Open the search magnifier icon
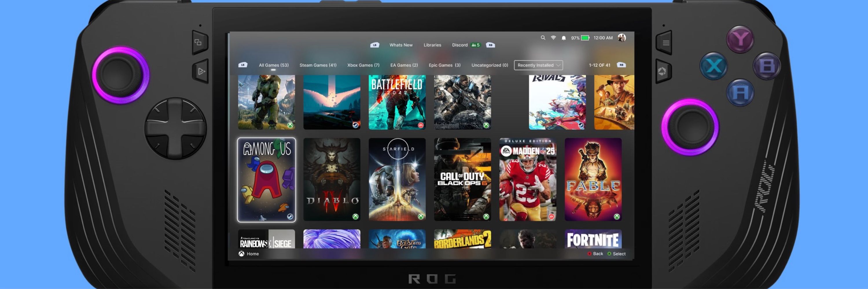The width and height of the screenshot is (868, 289). 543,38
